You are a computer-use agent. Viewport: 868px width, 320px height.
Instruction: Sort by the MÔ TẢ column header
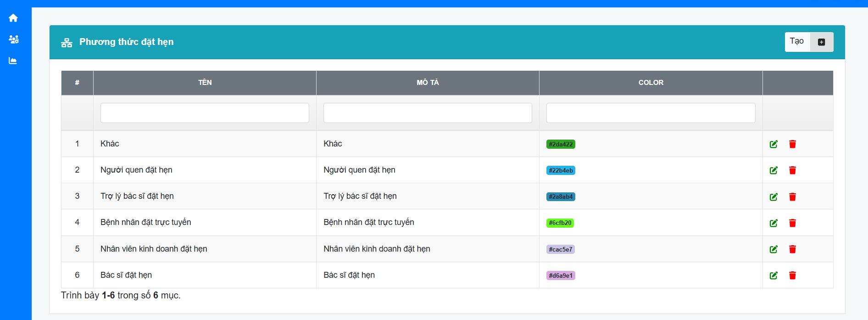pyautogui.click(x=428, y=83)
